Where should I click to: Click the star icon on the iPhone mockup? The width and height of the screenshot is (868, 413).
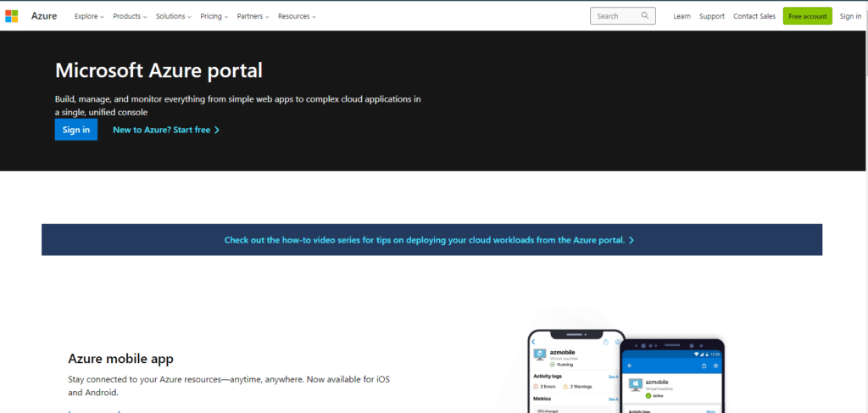[618, 342]
